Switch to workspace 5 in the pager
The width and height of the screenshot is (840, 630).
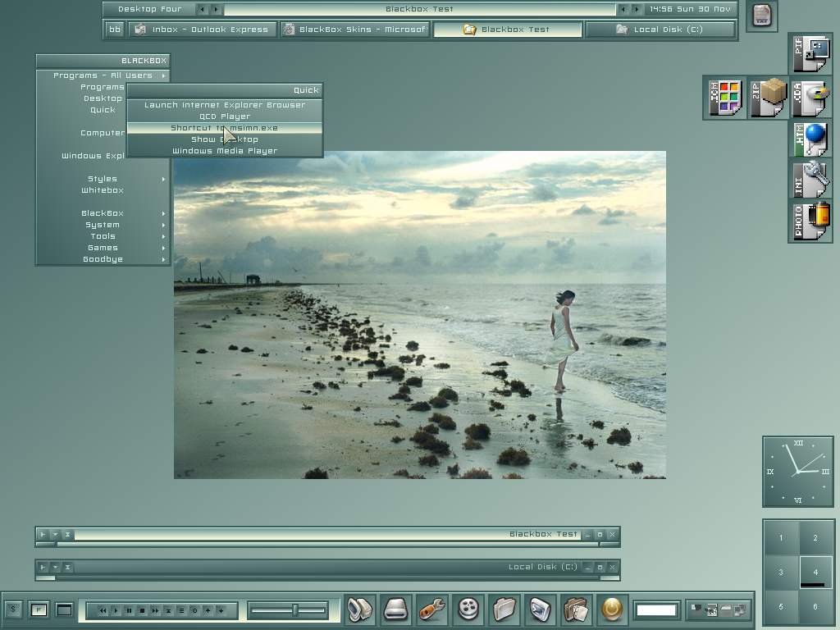pyautogui.click(x=781, y=606)
